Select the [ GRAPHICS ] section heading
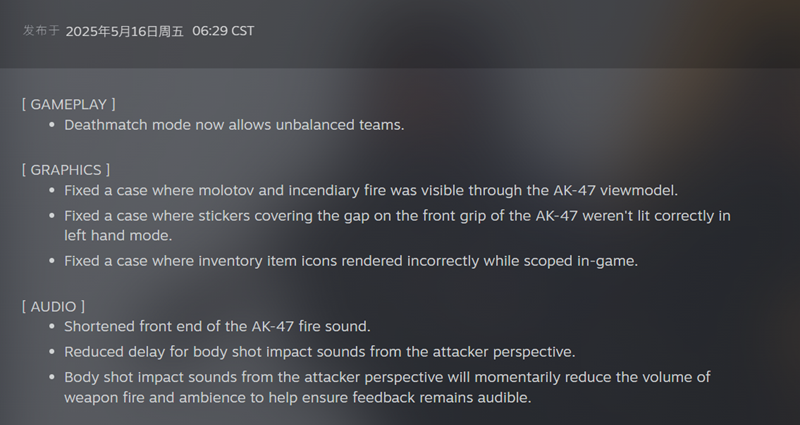The image size is (800, 425). coord(66,170)
